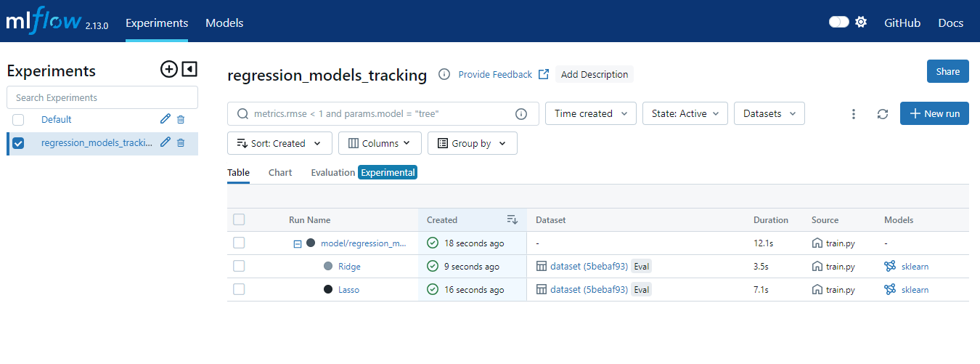Click the MLflow logo
The height and width of the screenshot is (364, 980).
[44, 22]
